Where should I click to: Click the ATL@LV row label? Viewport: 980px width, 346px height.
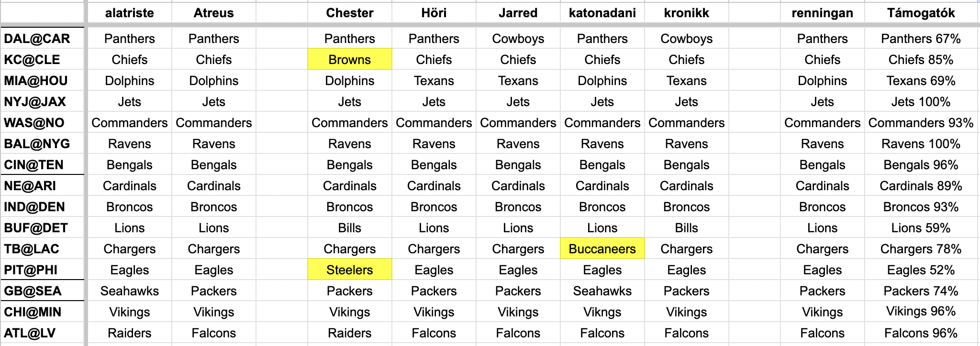[30, 333]
